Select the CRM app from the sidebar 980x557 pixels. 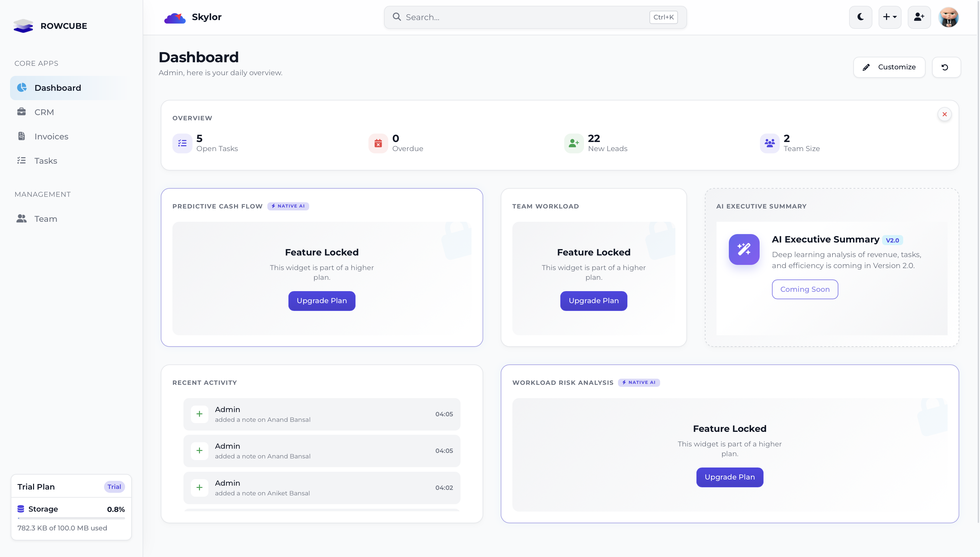45,112
